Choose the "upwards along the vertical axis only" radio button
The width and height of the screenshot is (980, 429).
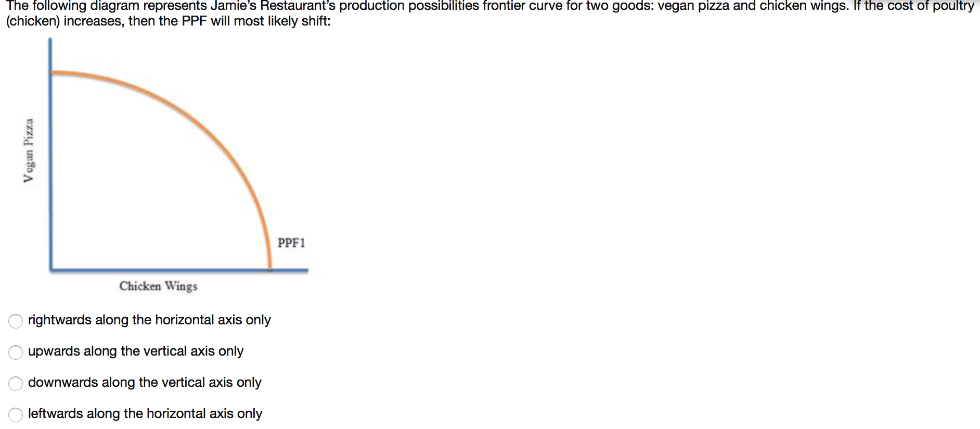(x=16, y=352)
